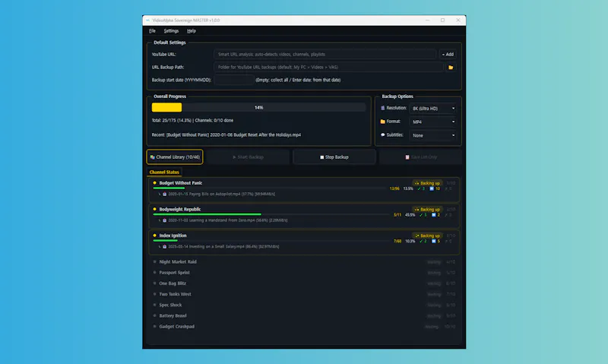The image size is (608, 364).
Task: Click the grey status dot beside Night Market Raid
Action: click(155, 261)
